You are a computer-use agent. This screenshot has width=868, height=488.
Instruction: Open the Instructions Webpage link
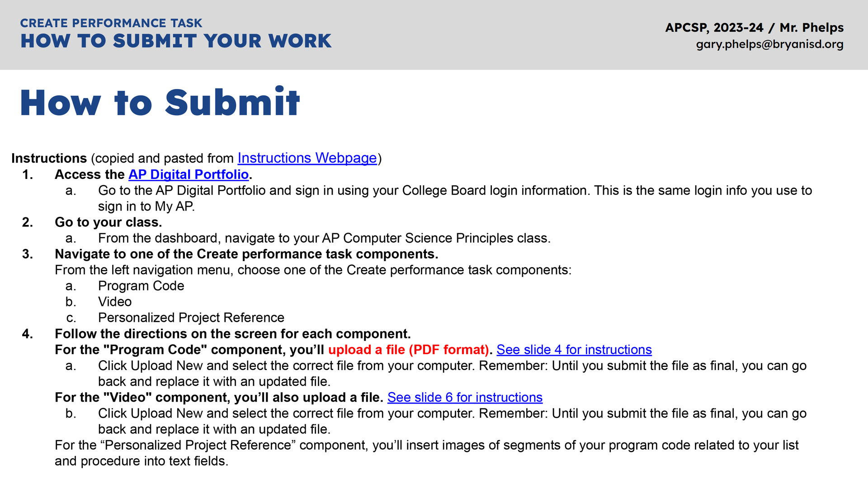pyautogui.click(x=307, y=158)
